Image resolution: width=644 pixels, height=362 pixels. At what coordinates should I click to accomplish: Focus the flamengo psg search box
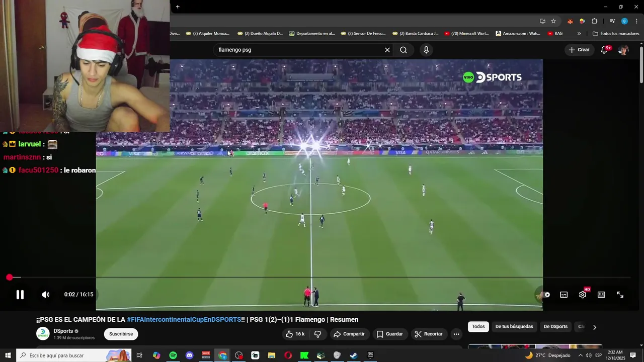(299, 50)
